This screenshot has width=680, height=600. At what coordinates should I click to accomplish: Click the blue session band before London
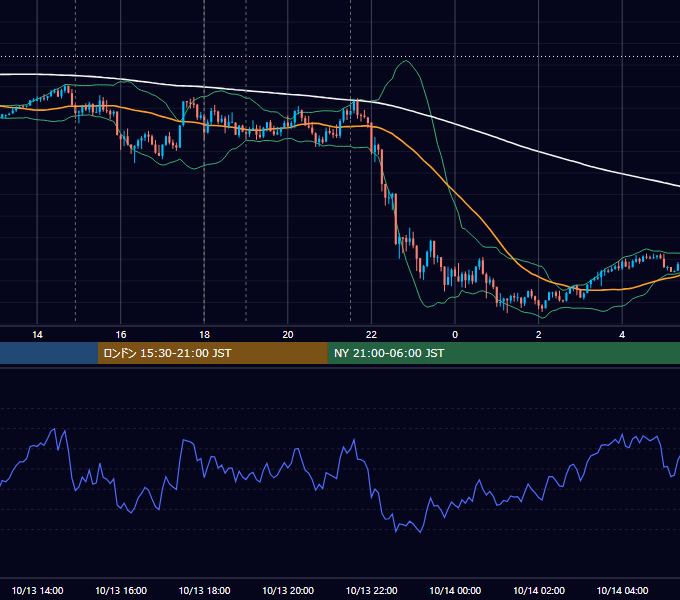49,353
